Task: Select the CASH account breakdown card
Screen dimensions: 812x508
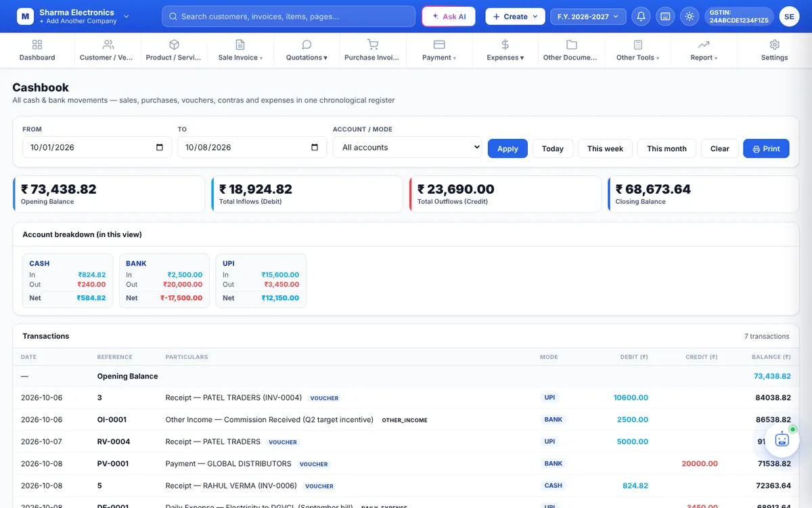Action: (68, 281)
